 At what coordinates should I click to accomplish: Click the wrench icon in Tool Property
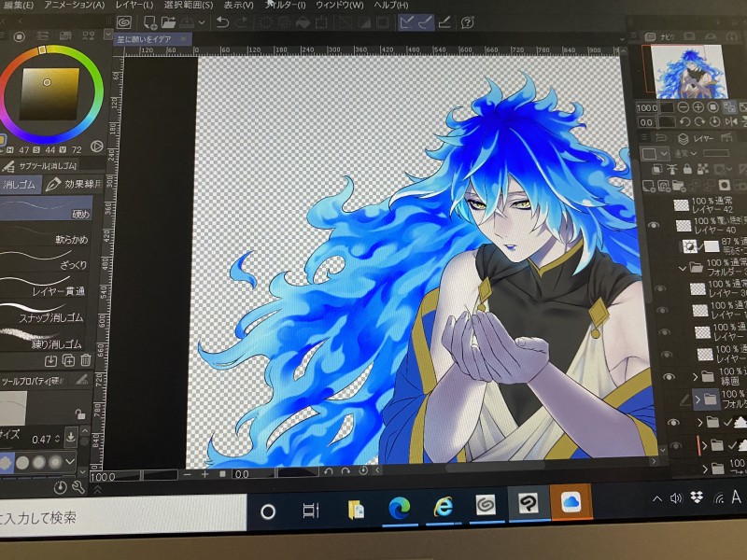tap(78, 486)
